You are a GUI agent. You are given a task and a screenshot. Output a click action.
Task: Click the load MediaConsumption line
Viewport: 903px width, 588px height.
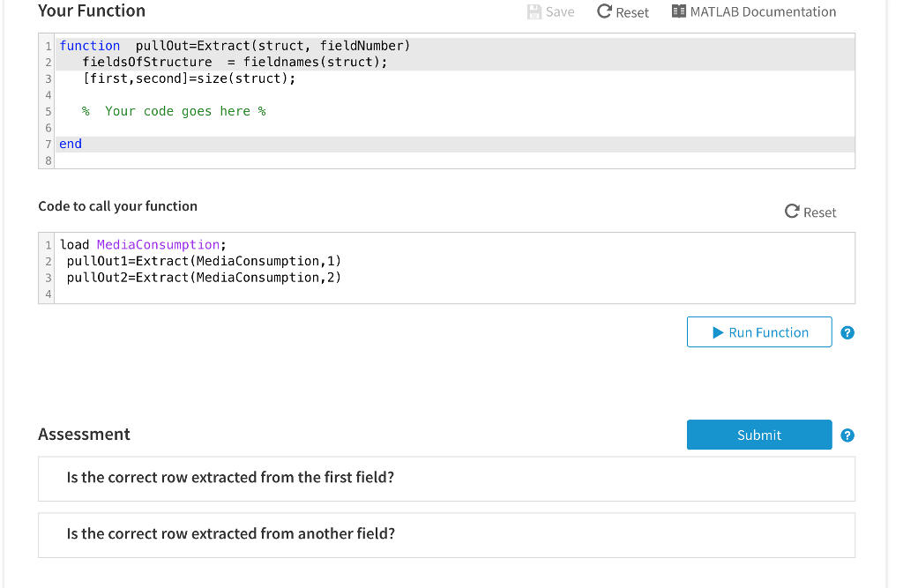[x=143, y=245]
